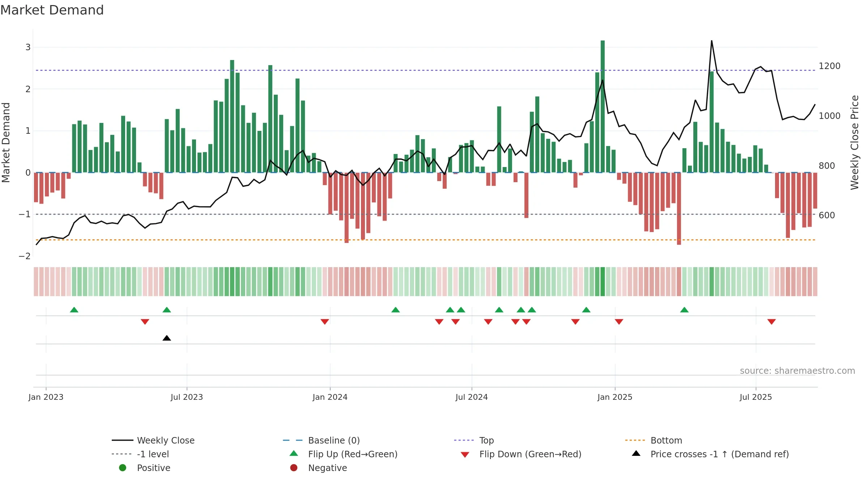Click the Negative legend label
The width and height of the screenshot is (868, 488).
coord(327,468)
